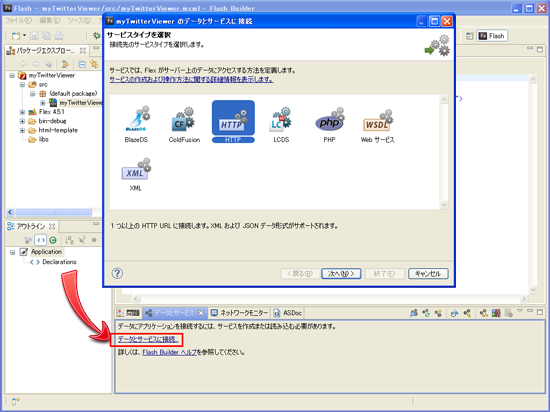Click the Open Perspective icon near Flash
This screenshot has height=412, width=550.
[x=470, y=36]
